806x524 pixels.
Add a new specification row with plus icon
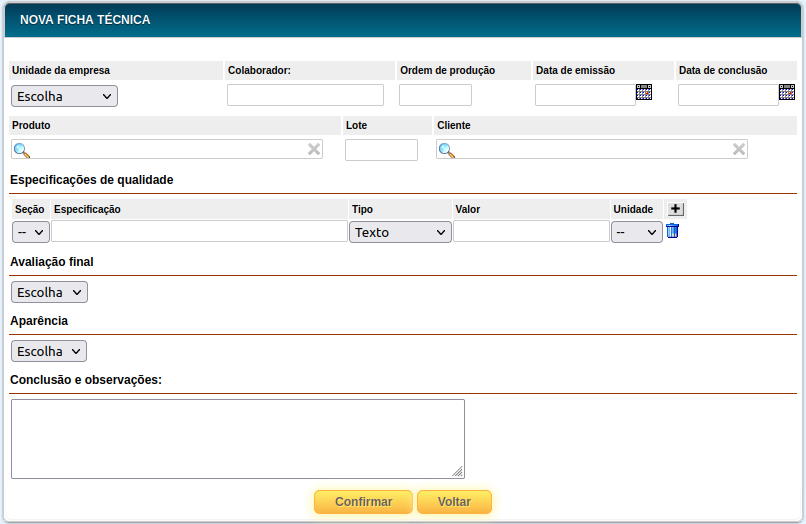tap(676, 209)
